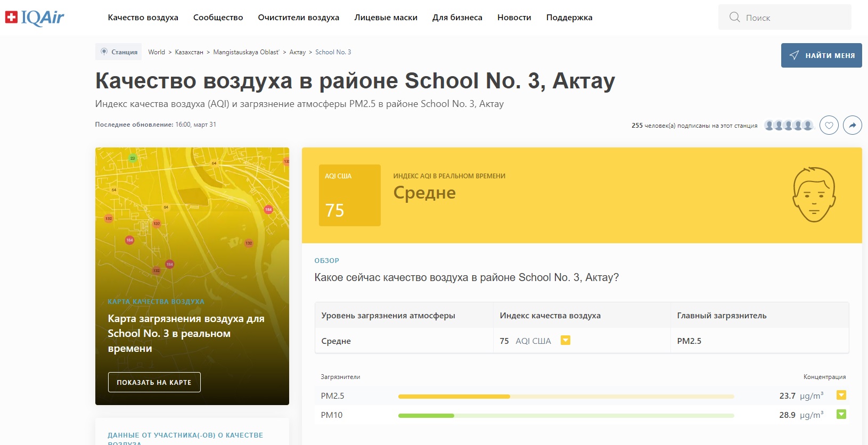Viewport: 868px width, 445px height.
Task: Expand the PM10 concentration details
Action: (841, 415)
